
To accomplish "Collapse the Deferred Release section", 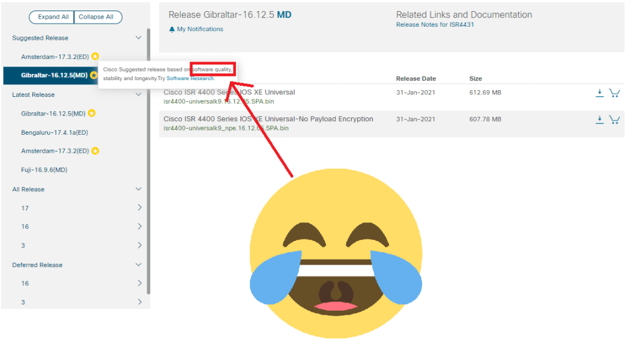I will [139, 265].
